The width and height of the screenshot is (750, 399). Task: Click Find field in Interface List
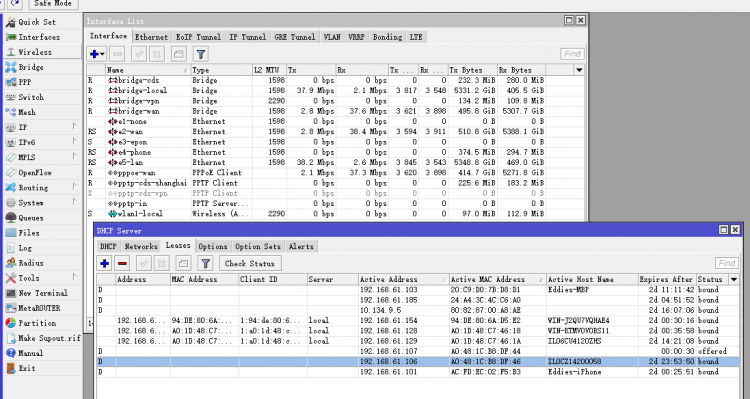point(572,54)
